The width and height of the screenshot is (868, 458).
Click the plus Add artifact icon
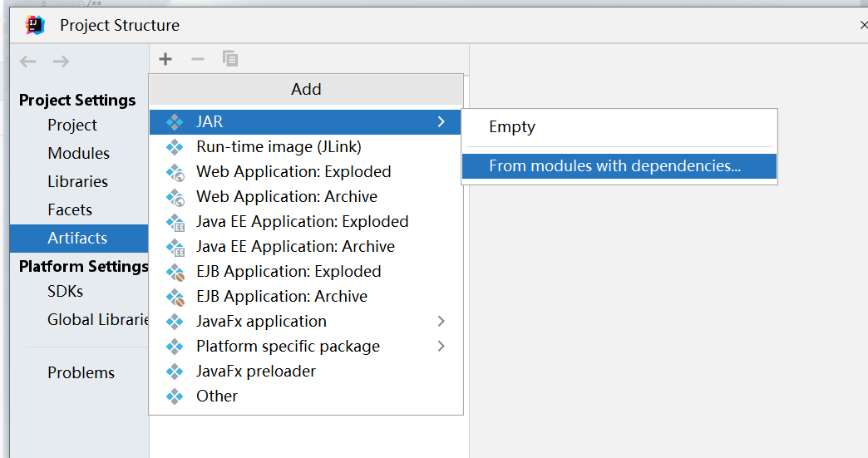(x=165, y=59)
